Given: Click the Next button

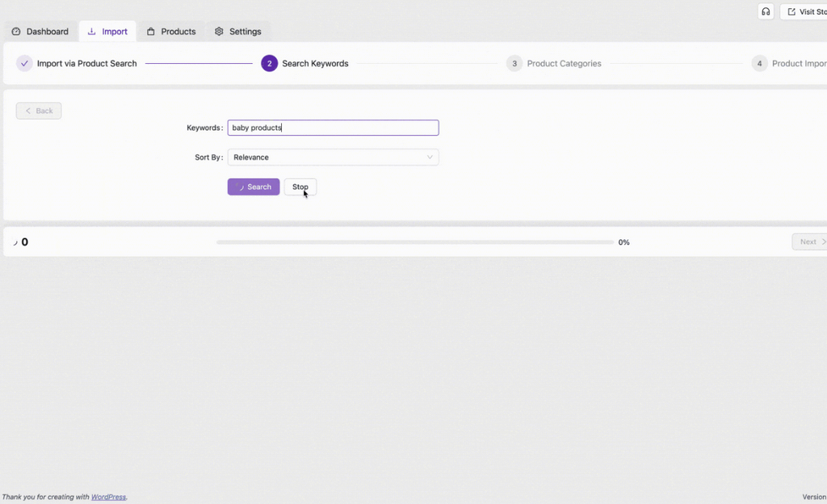Looking at the screenshot, I should pyautogui.click(x=809, y=241).
